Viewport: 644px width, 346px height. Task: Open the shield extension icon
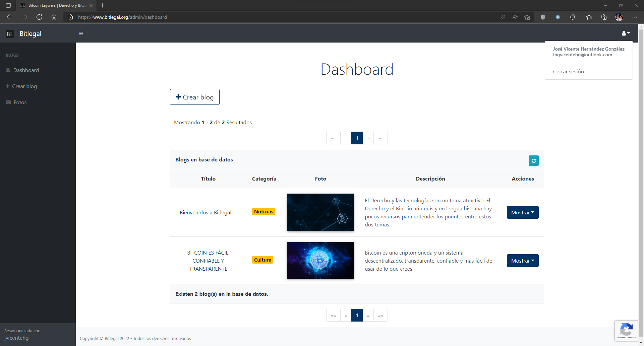(x=543, y=17)
